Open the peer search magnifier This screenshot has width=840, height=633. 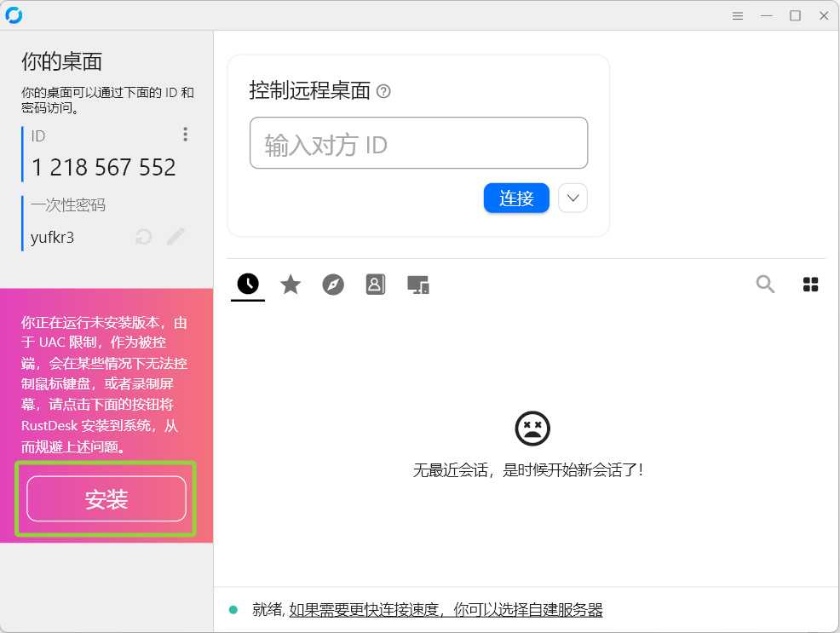(766, 284)
